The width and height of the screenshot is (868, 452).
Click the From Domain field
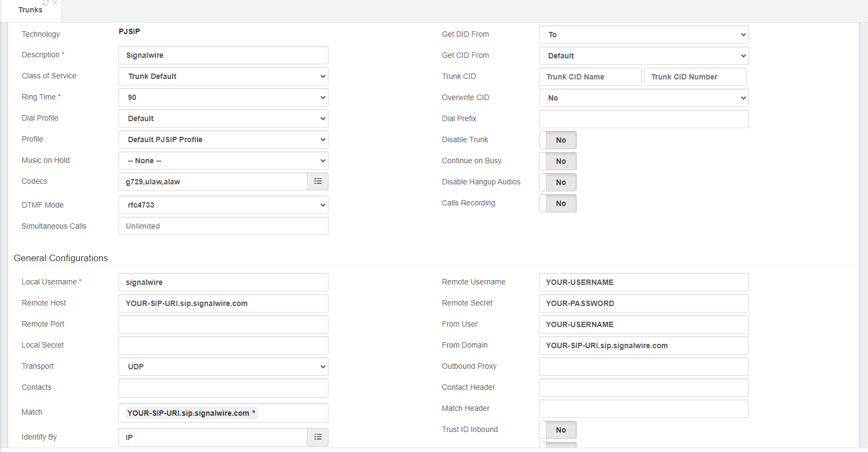pos(644,345)
